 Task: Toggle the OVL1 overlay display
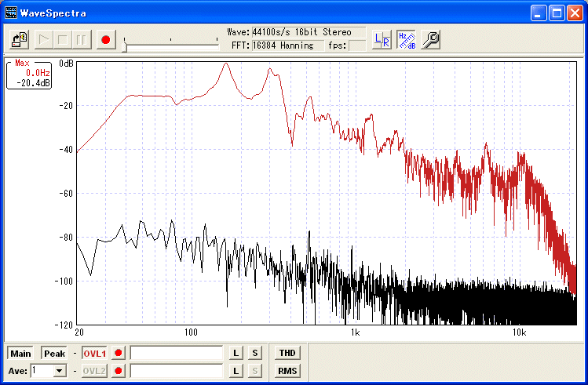94,354
